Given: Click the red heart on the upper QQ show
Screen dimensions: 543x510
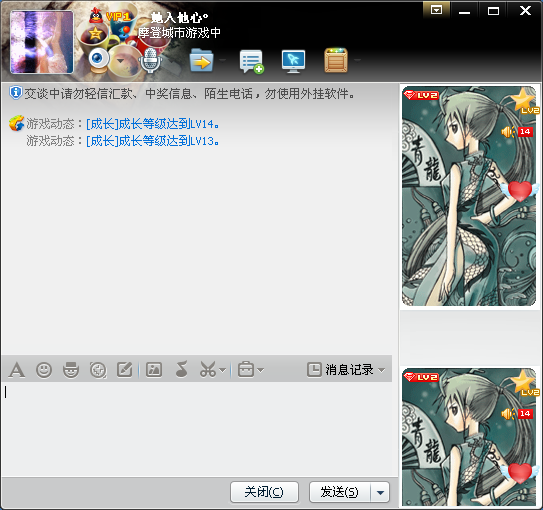Looking at the screenshot, I should 520,191.
